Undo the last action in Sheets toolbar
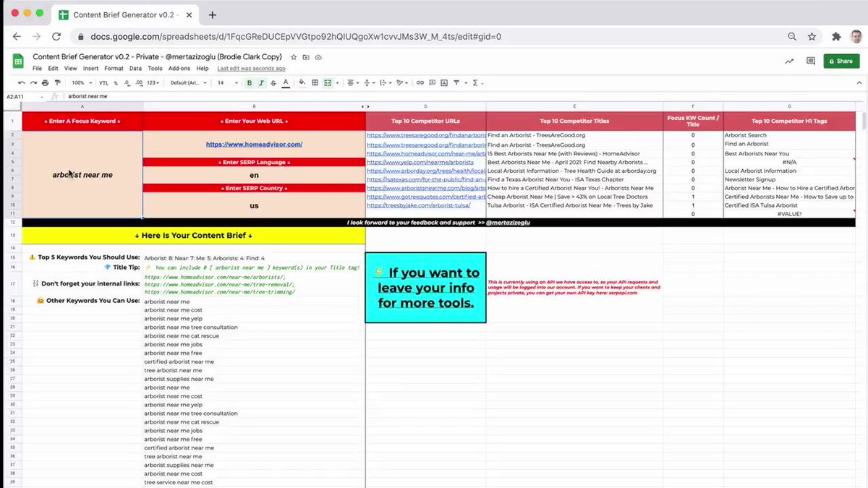 [x=21, y=83]
